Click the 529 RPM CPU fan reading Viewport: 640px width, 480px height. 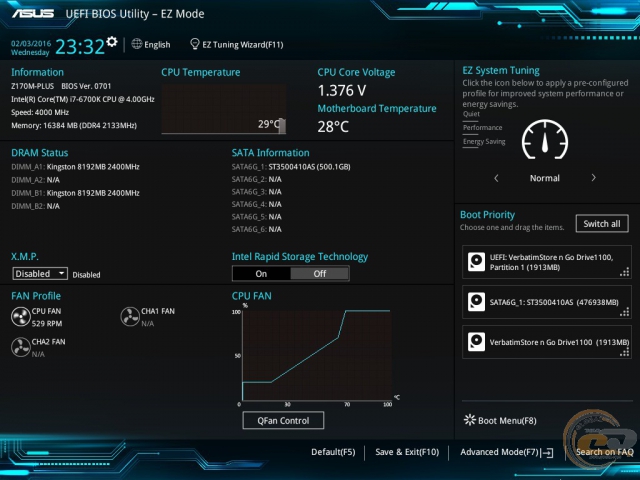pos(47,324)
